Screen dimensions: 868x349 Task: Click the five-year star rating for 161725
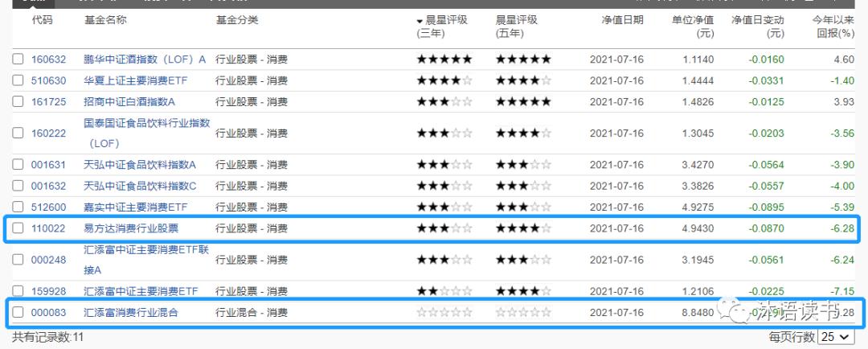(523, 101)
